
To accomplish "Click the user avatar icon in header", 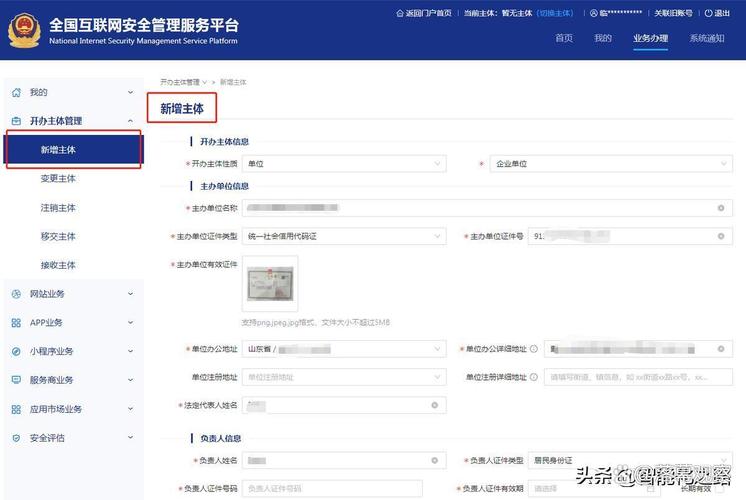I will pos(593,14).
